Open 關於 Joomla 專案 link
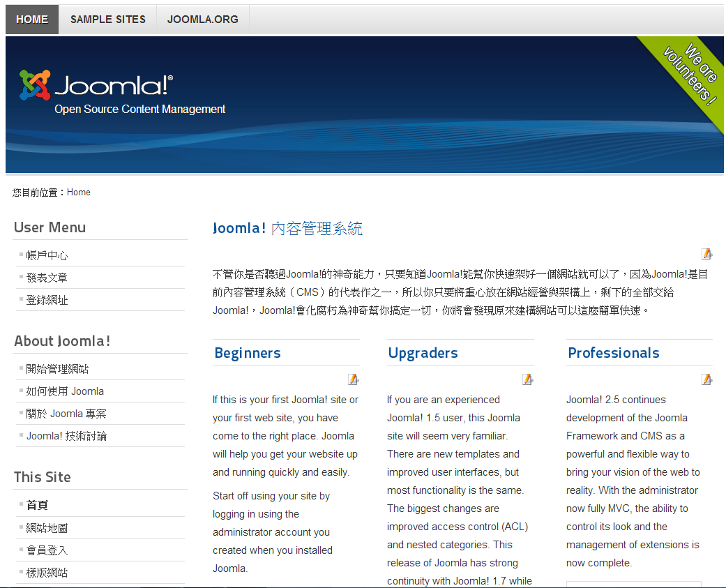 click(66, 414)
